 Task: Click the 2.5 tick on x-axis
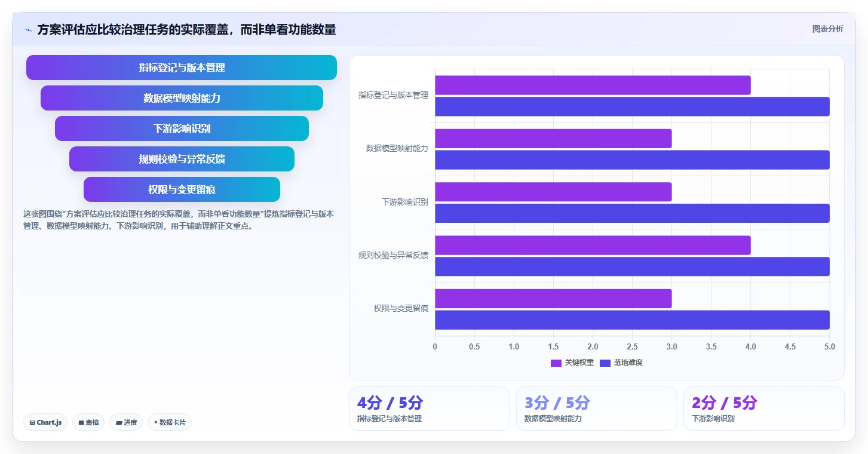pos(632,346)
